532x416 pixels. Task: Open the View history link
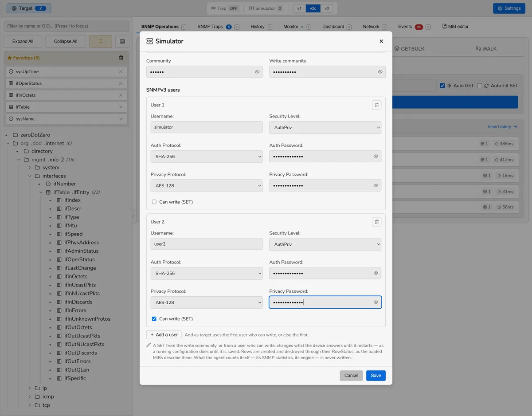[502, 127]
